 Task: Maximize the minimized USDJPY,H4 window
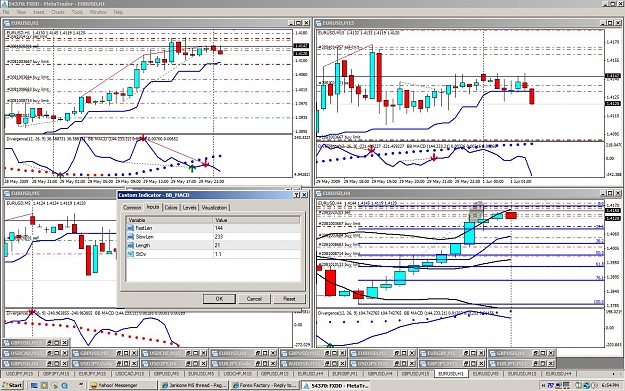coord(195,363)
